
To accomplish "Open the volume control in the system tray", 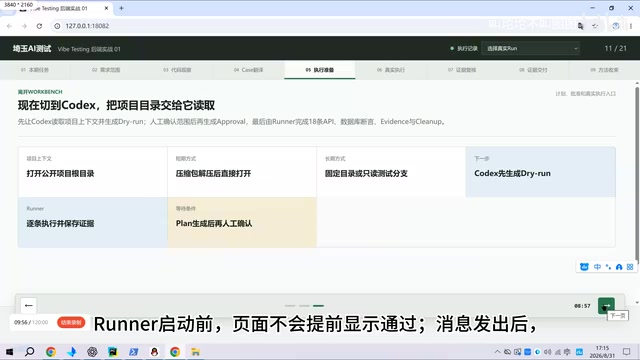I will [547, 351].
